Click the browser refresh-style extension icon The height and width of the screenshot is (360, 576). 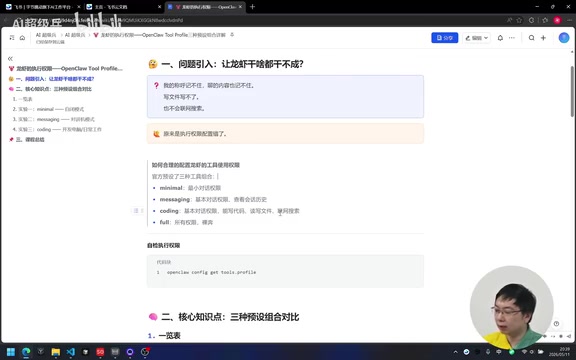pos(531,20)
